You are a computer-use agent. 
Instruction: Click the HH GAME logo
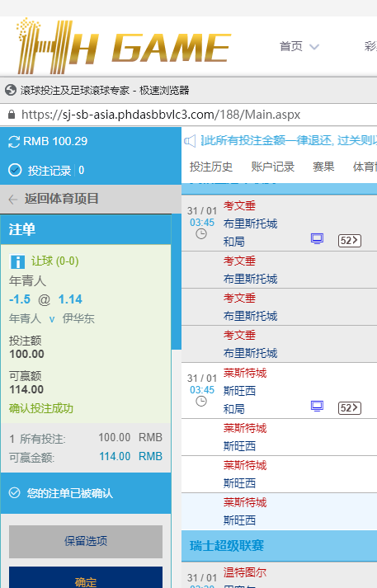(124, 45)
